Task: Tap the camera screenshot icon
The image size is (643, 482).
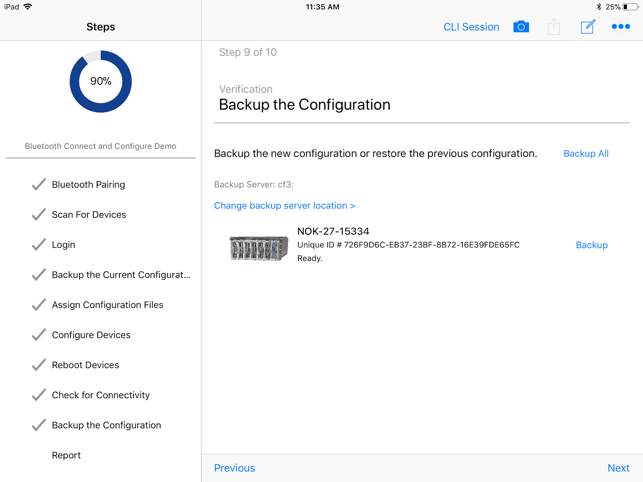Action: pyautogui.click(x=521, y=27)
